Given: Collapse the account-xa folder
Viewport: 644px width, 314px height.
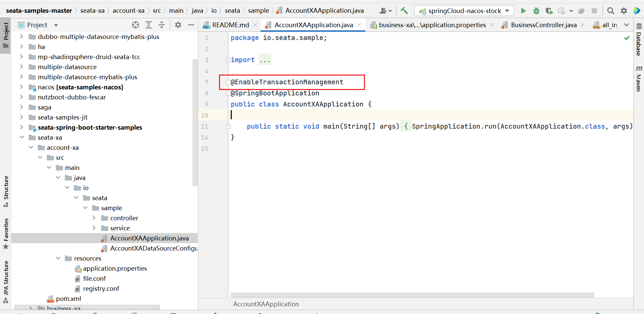Looking at the screenshot, I should [31, 147].
